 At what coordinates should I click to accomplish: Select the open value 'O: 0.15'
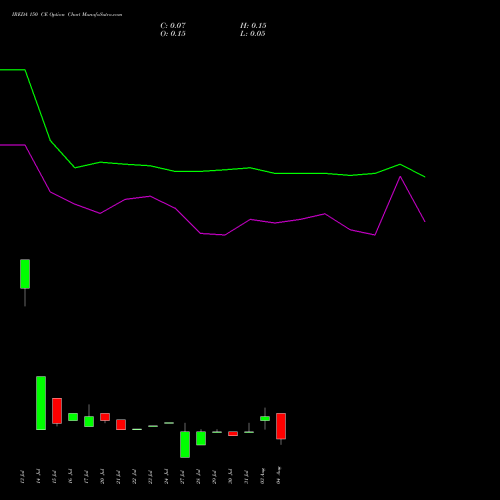click(173, 34)
